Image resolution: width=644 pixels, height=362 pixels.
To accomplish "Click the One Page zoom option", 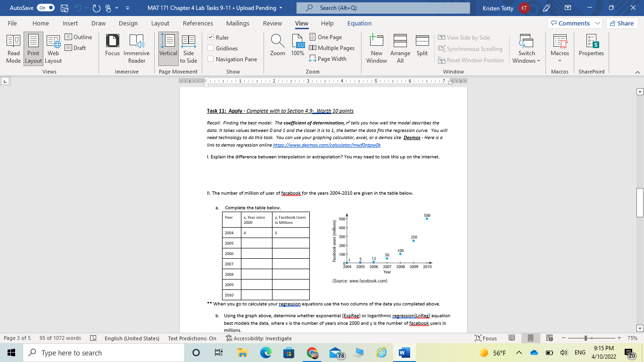I will point(329,37).
